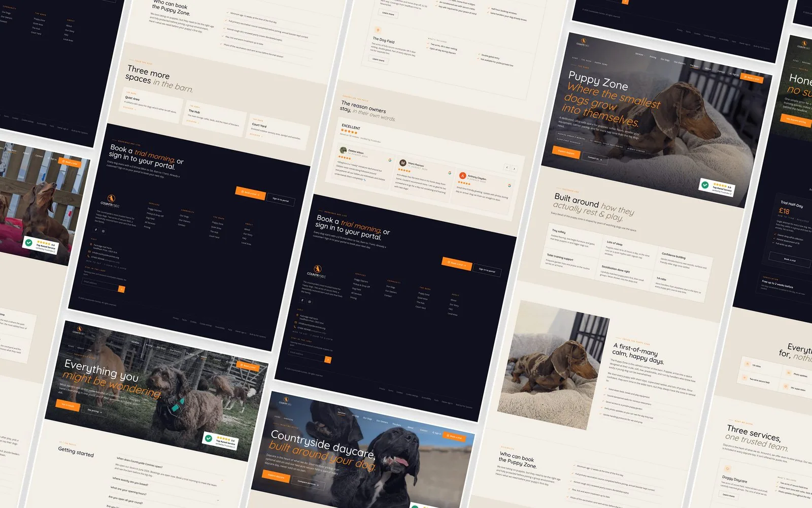
Task: Click Discover link on Quiet Area card
Action: coord(128,108)
